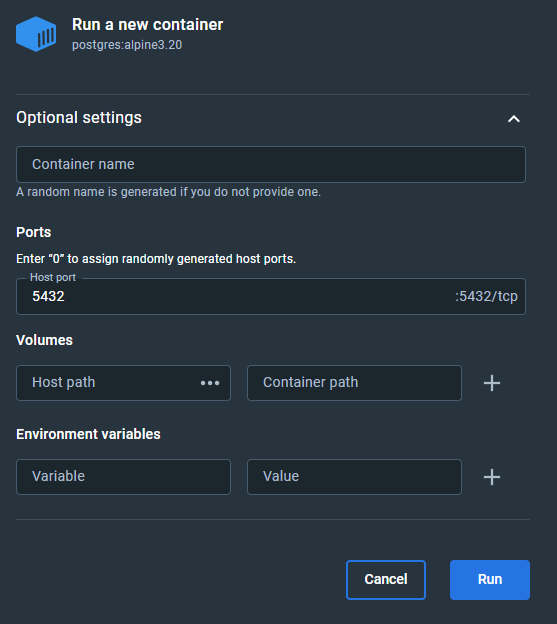Add another environment variable using the plus icon
The width and height of the screenshot is (557, 624).
point(492,477)
